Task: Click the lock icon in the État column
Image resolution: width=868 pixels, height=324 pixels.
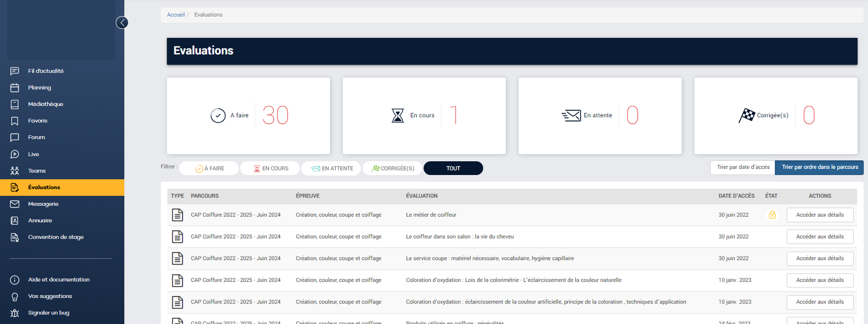Action: [772, 215]
